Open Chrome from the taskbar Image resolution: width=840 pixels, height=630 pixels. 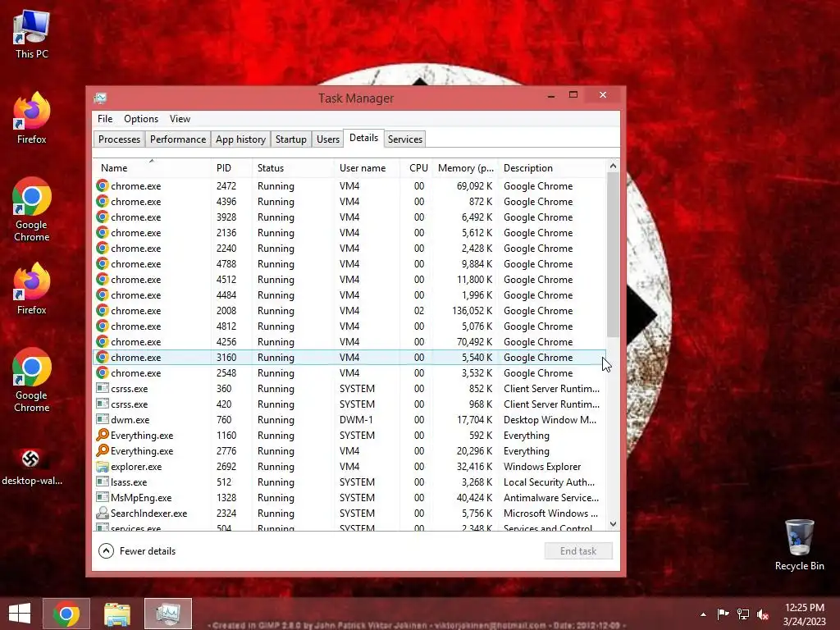66,614
